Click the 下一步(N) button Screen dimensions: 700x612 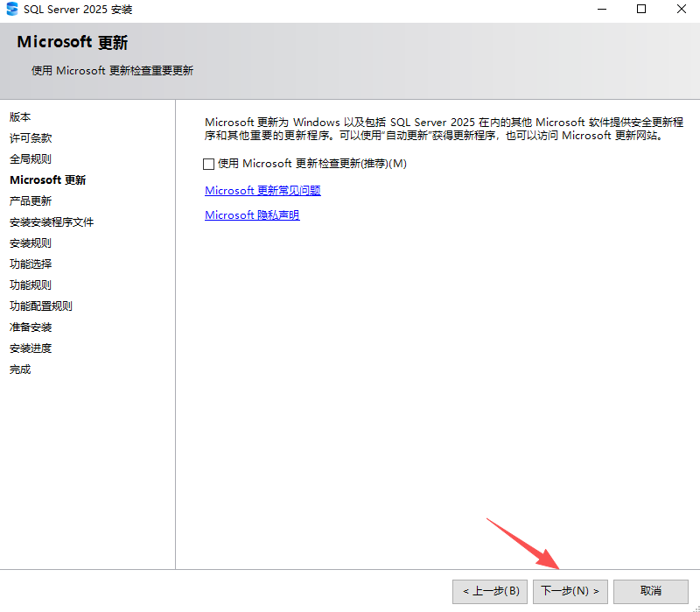570,591
